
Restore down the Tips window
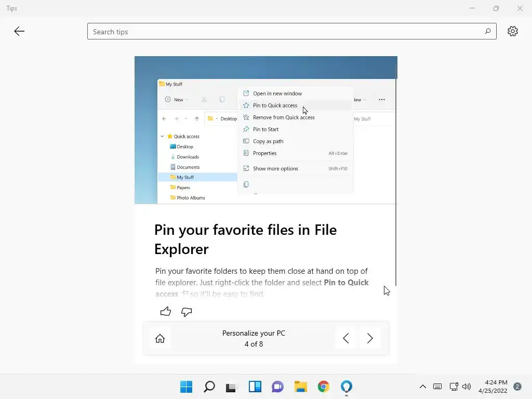pyautogui.click(x=496, y=8)
